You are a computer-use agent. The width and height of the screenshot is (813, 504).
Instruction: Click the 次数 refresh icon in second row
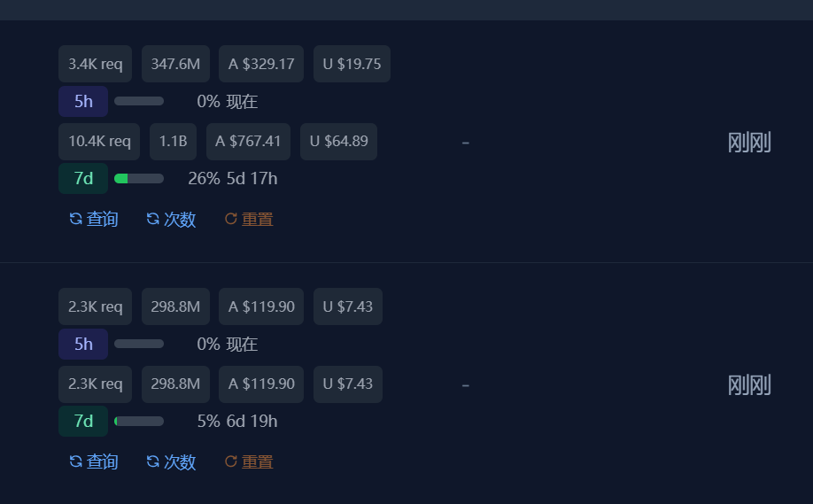tap(153, 461)
